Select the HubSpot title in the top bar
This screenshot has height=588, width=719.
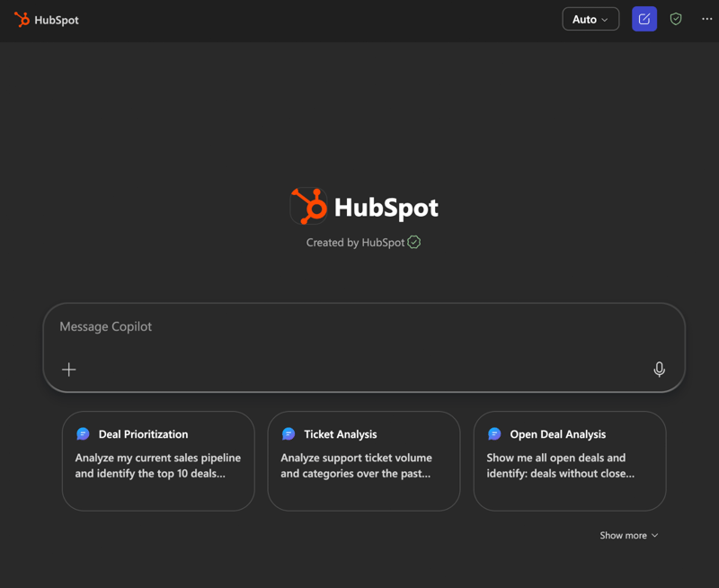point(56,19)
